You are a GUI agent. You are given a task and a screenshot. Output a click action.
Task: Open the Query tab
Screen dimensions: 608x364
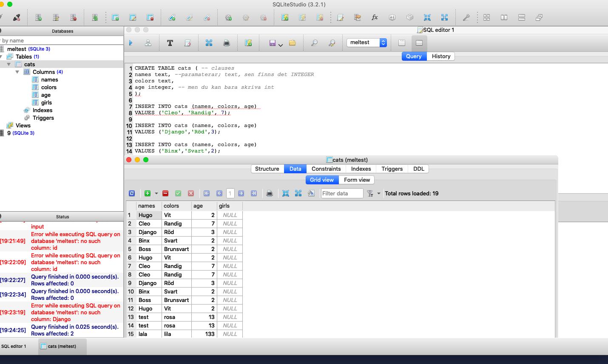(414, 56)
